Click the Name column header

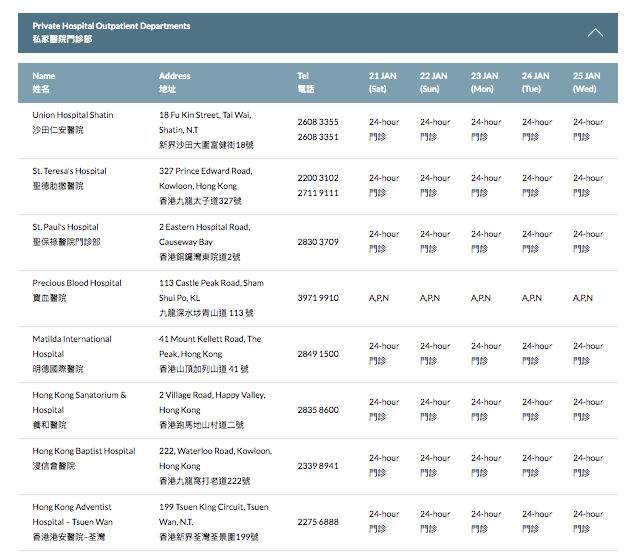(43, 82)
